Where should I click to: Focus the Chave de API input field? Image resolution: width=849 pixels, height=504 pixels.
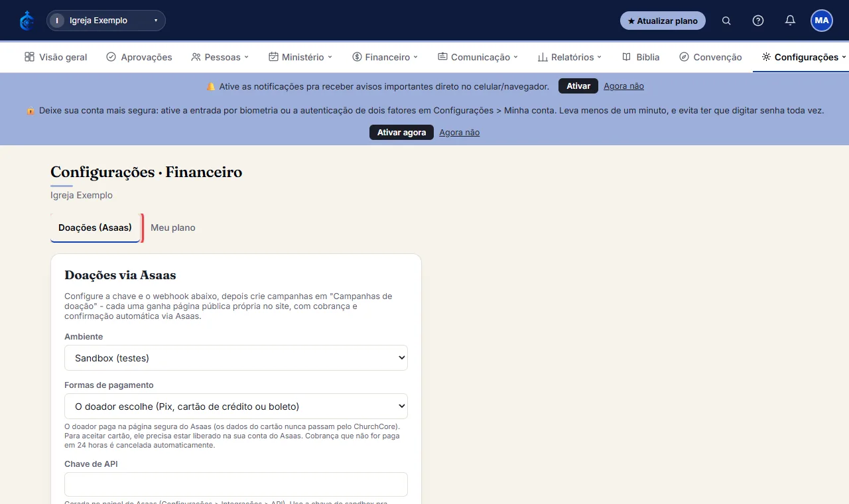pyautogui.click(x=236, y=484)
